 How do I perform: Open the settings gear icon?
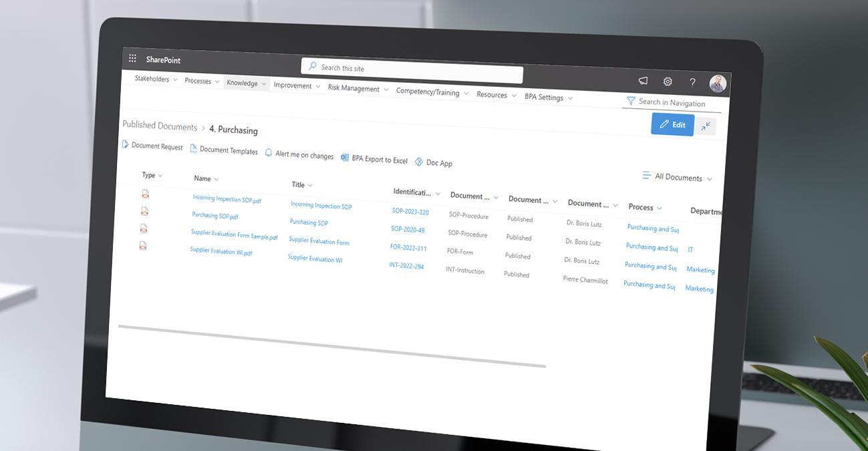point(668,82)
